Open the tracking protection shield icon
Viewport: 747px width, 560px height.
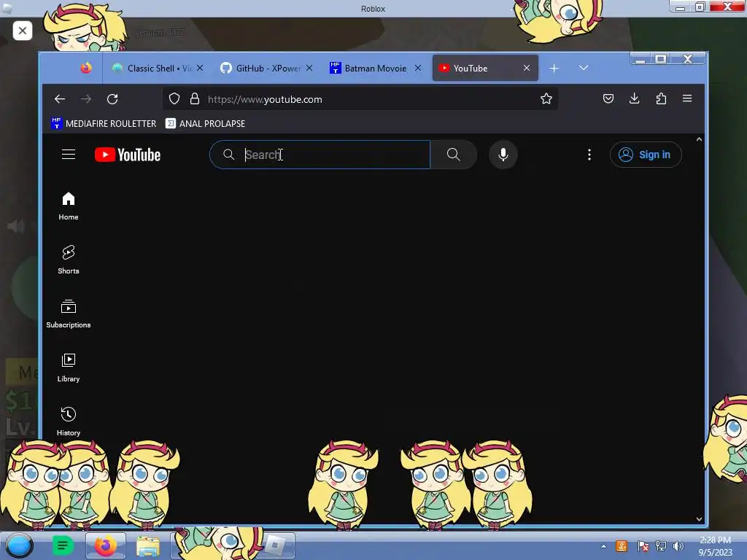174,99
